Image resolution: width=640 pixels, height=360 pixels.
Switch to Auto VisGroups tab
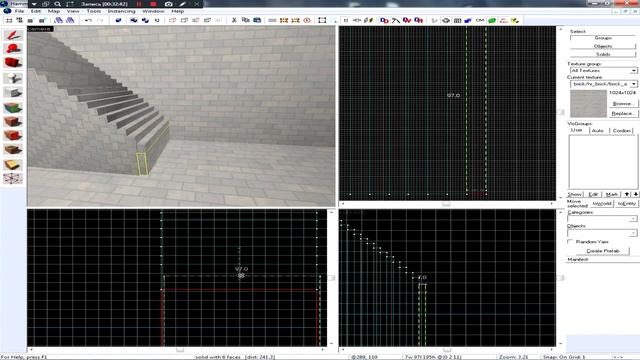pyautogui.click(x=598, y=130)
